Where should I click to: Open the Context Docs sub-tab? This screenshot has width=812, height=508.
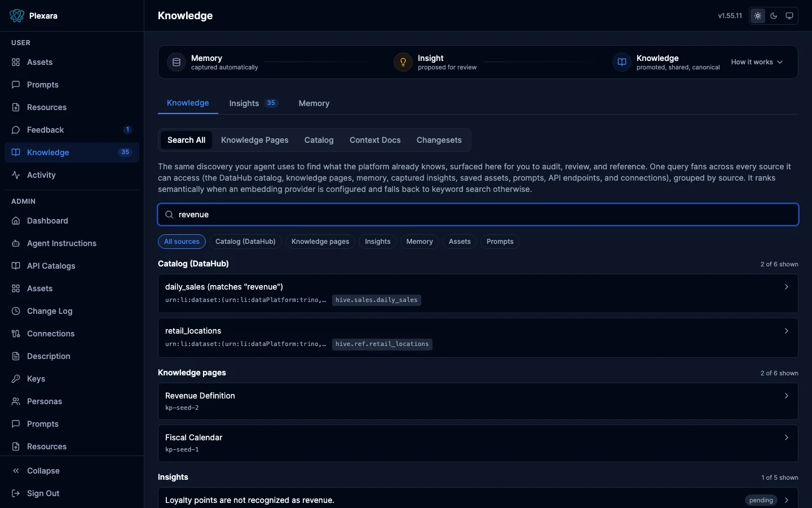[x=375, y=140]
